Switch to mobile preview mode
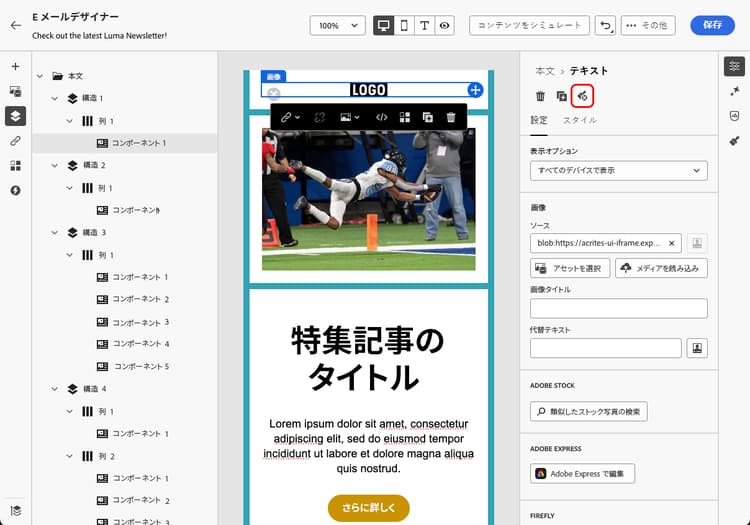 click(x=404, y=26)
